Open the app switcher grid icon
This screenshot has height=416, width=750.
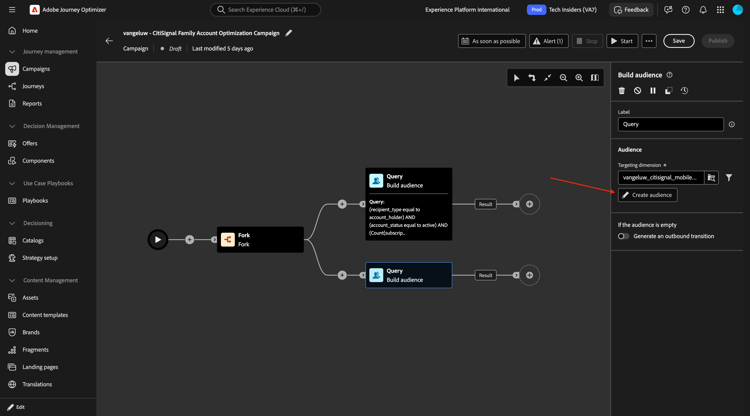point(720,10)
